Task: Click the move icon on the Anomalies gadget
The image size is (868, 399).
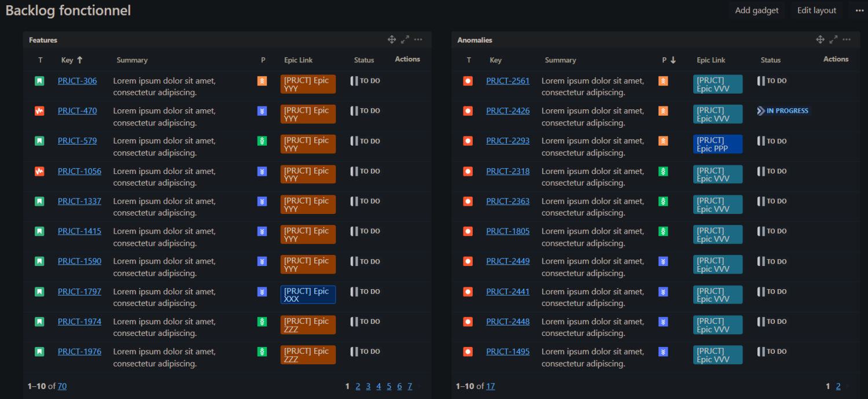Action: (820, 40)
